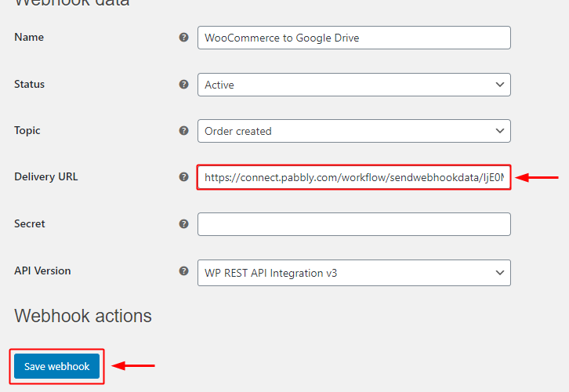This screenshot has height=392, width=569.
Task: Click the Topic label text
Action: point(27,131)
